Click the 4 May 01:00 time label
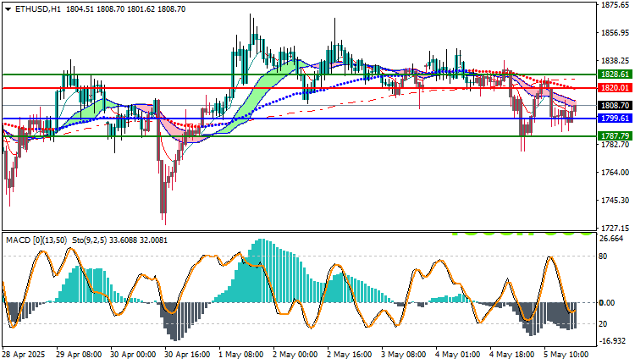The height and width of the screenshot is (364, 635). coord(458,355)
